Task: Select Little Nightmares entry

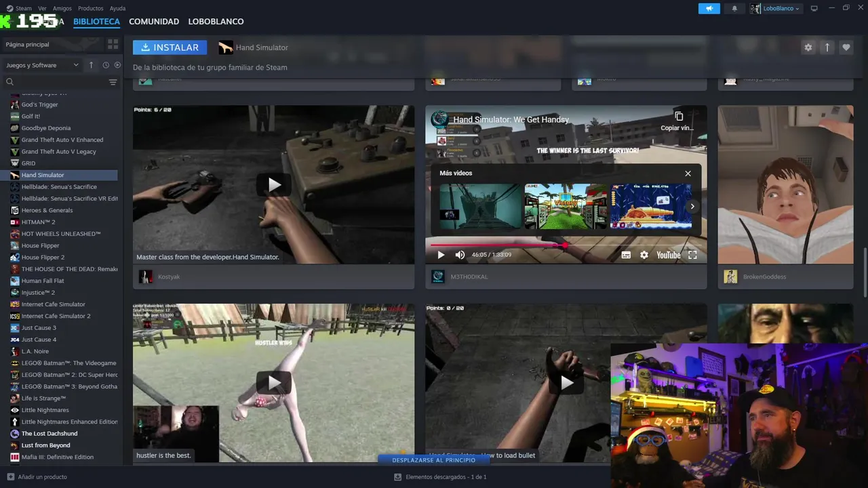Action: [x=64, y=410]
